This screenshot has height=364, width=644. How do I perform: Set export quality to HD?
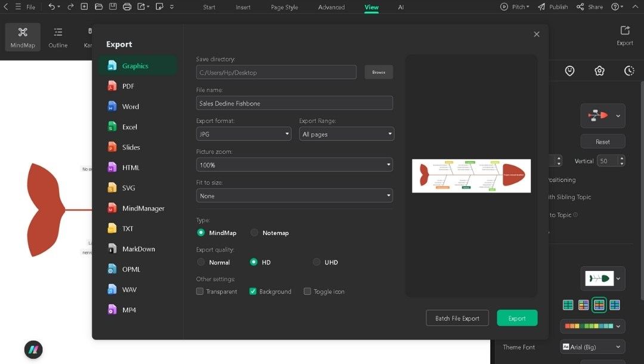[x=253, y=262]
